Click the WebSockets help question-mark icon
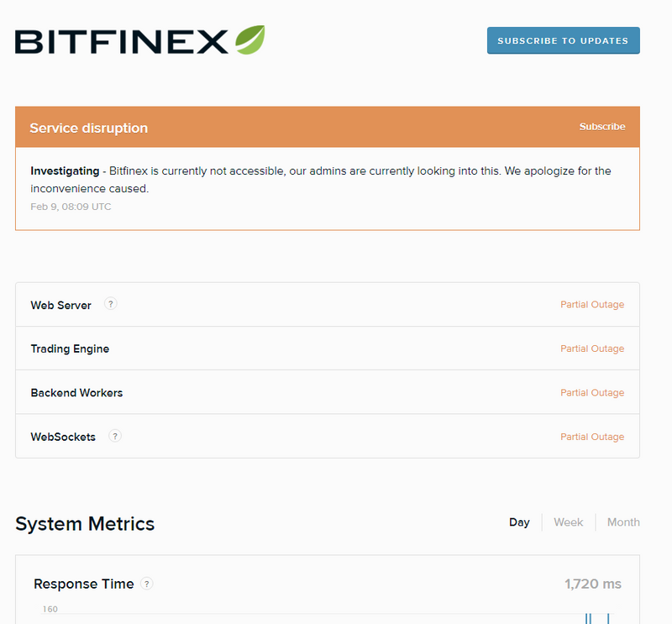 tap(115, 436)
